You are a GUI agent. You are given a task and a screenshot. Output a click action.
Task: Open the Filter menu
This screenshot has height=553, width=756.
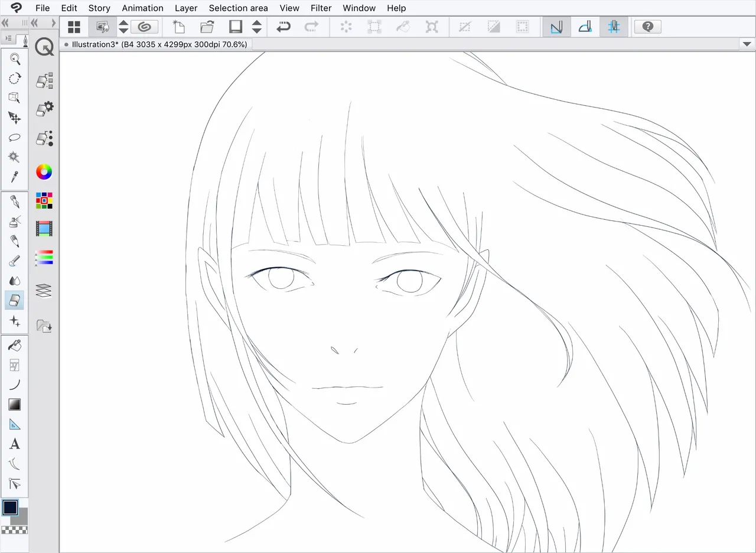[x=321, y=8]
